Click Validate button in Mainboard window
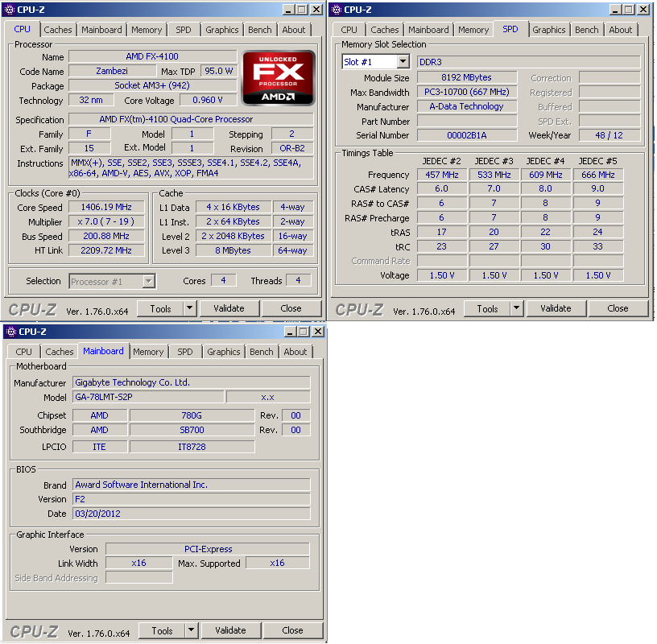Viewport: 657px width, 644px height. (230, 630)
